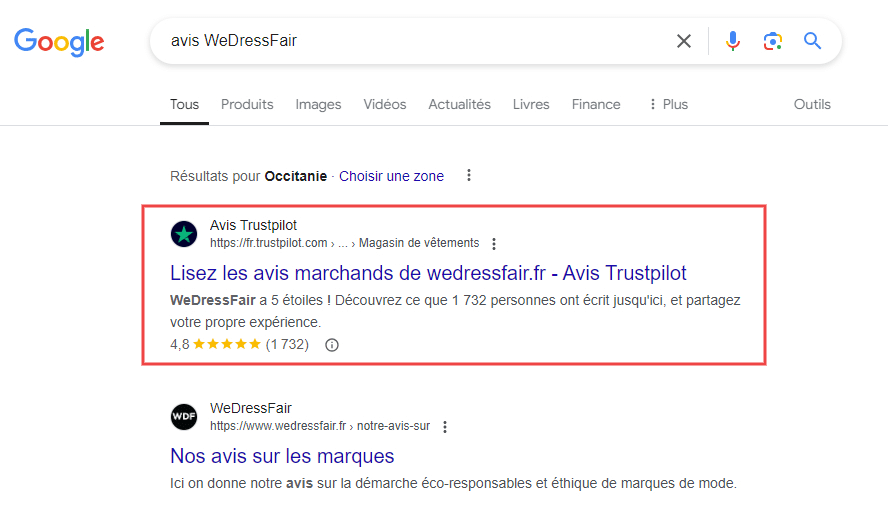Click the Trustpilot star favicon
The width and height of the screenshot is (888, 513).
coord(184,234)
